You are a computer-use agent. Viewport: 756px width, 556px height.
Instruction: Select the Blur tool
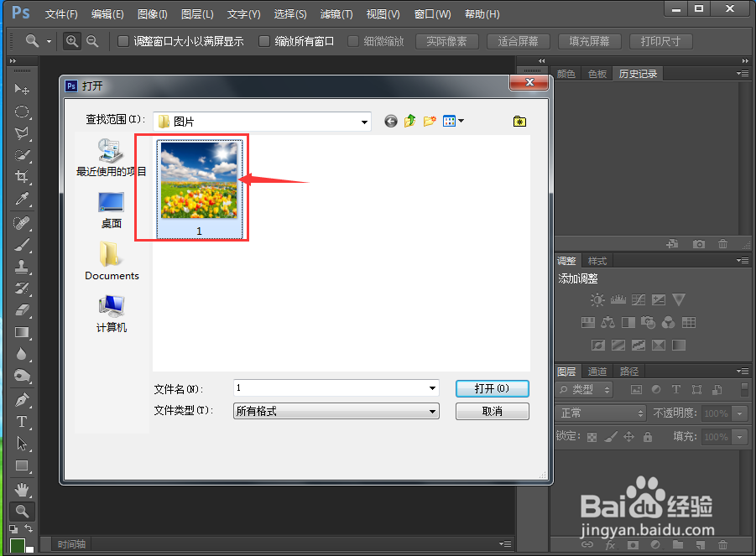[22, 354]
